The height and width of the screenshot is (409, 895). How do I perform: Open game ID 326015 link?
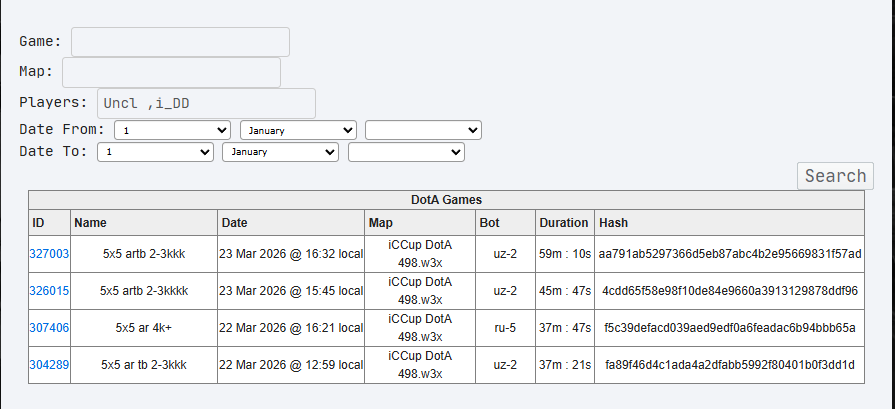pos(50,291)
